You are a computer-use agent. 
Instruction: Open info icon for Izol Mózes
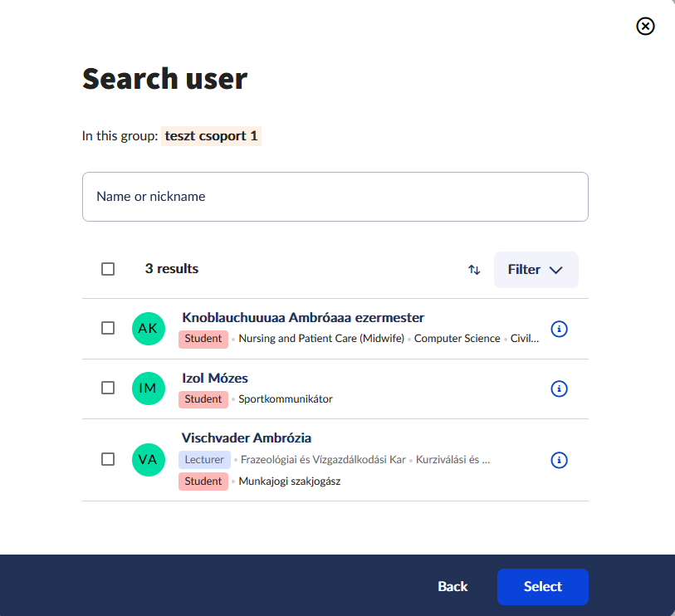[559, 389]
